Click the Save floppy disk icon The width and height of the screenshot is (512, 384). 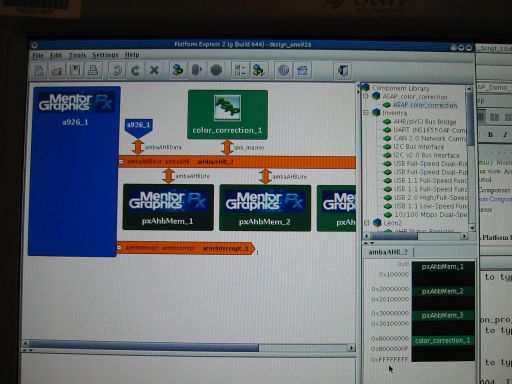[x=75, y=71]
